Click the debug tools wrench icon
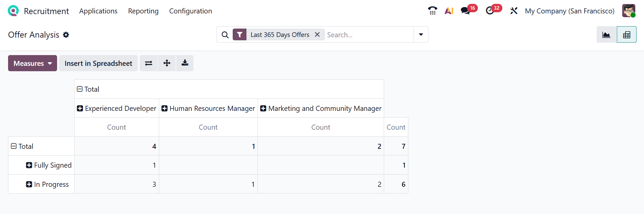 click(514, 11)
